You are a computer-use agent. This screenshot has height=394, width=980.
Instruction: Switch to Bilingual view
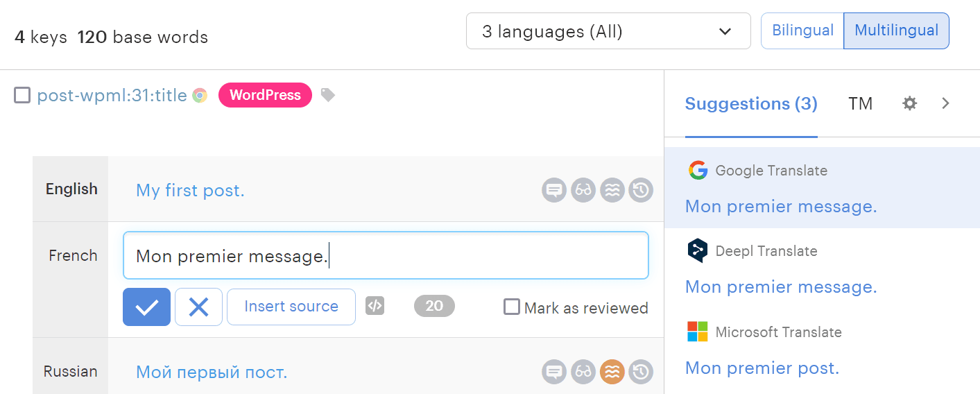point(802,31)
